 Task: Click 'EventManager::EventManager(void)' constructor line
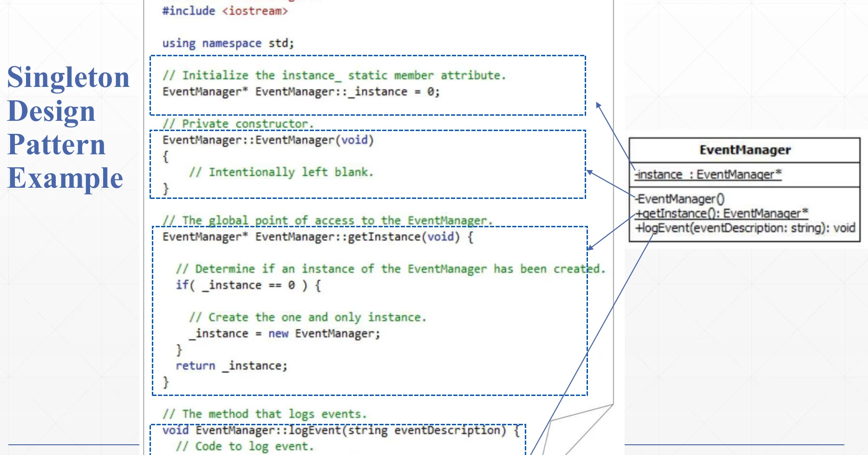pos(268,140)
